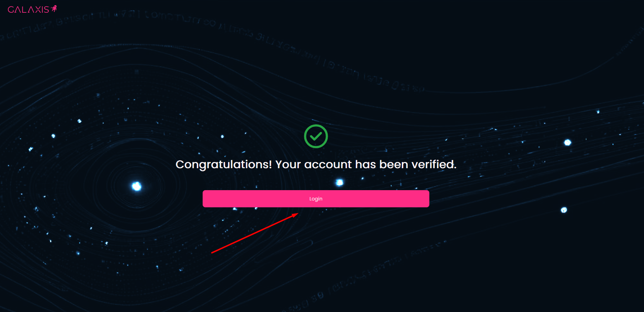The width and height of the screenshot is (644, 312).
Task: Click the upper bright star on the far right
Action: click(567, 142)
